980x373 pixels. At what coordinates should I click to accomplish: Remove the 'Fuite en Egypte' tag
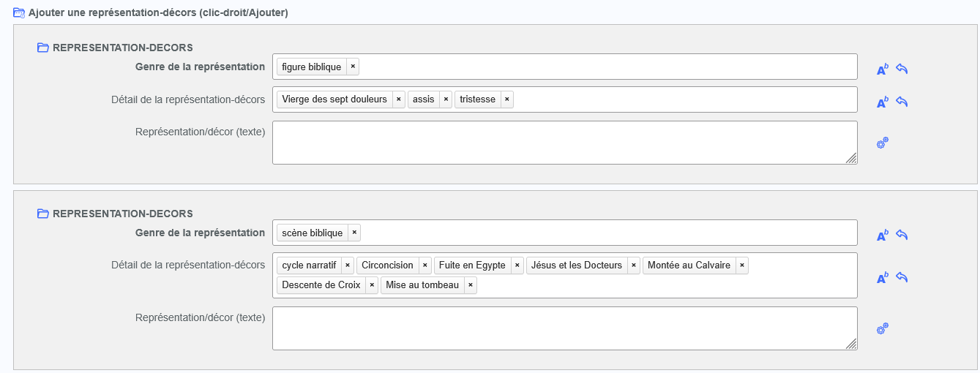click(x=517, y=265)
